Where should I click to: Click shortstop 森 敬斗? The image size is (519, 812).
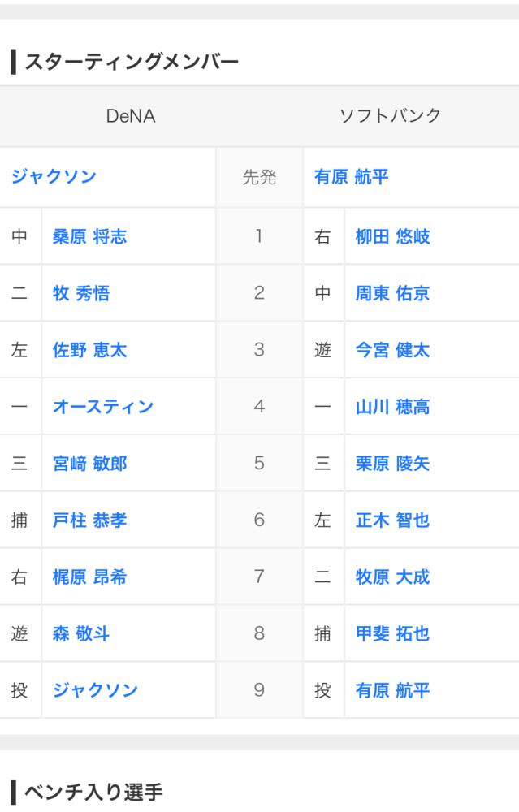click(80, 633)
